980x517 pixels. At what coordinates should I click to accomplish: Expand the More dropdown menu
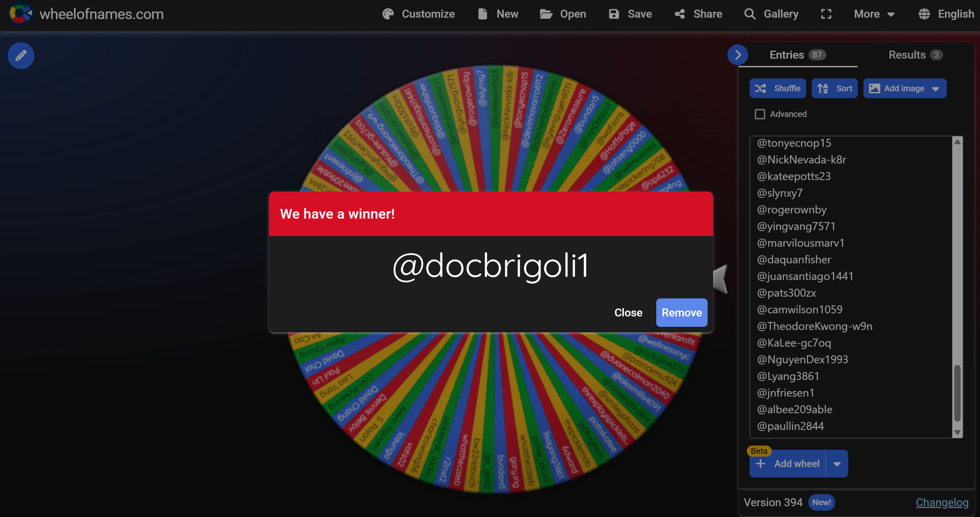point(874,14)
